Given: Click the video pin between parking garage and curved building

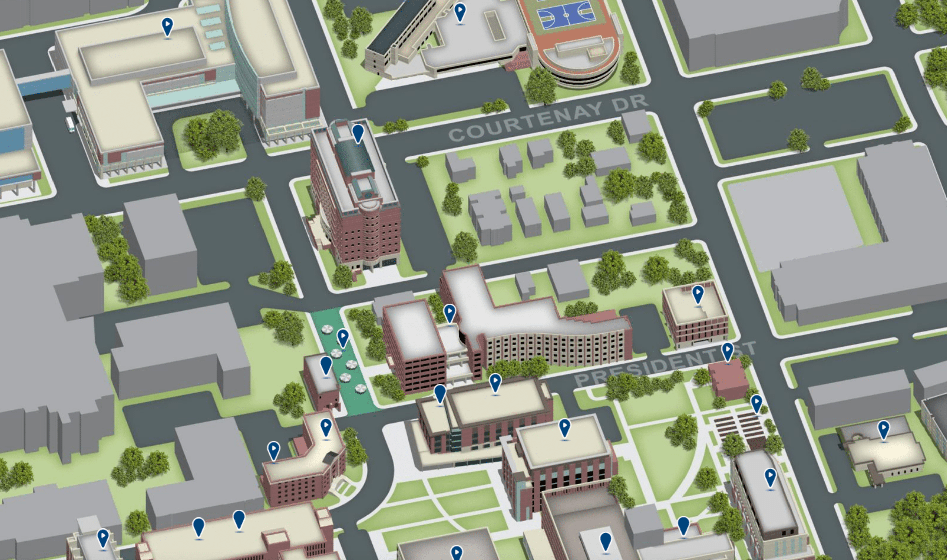Looking at the screenshot, I should [449, 314].
